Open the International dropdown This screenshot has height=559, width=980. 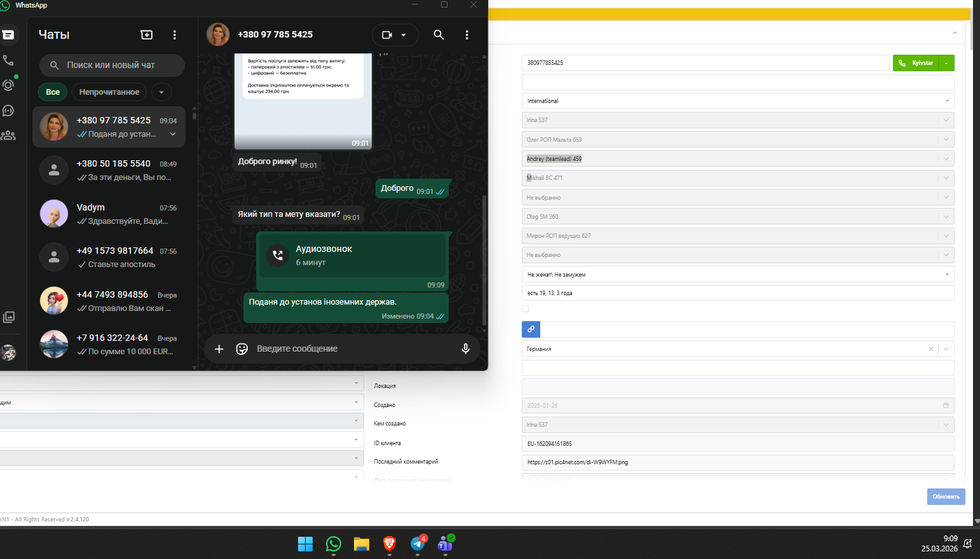click(738, 101)
